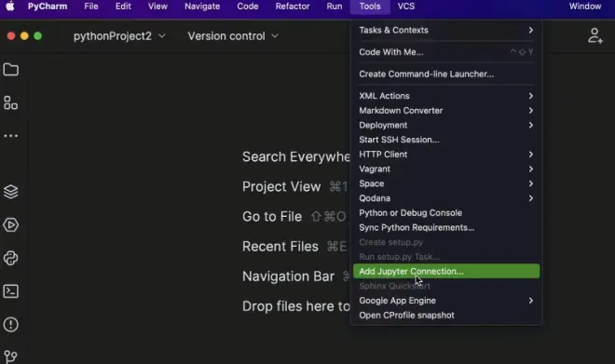Expand the pythonProject2 project dropdown
Viewport: 615px width, 364px height.
[119, 36]
